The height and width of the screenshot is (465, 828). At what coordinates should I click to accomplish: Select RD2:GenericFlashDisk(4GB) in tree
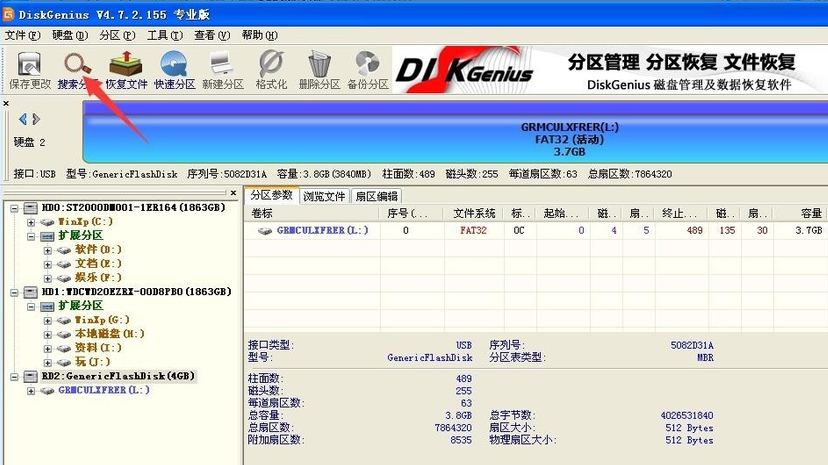point(118,376)
